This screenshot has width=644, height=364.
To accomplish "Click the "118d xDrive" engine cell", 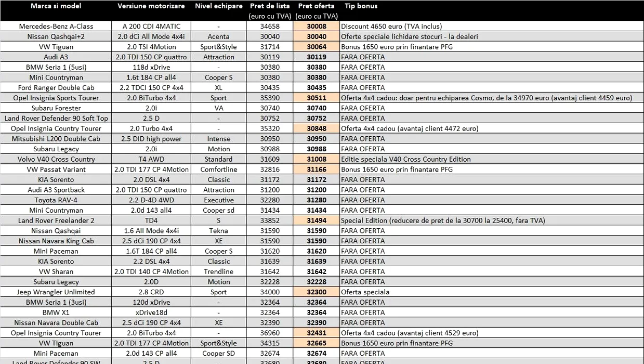I will (x=151, y=67).
